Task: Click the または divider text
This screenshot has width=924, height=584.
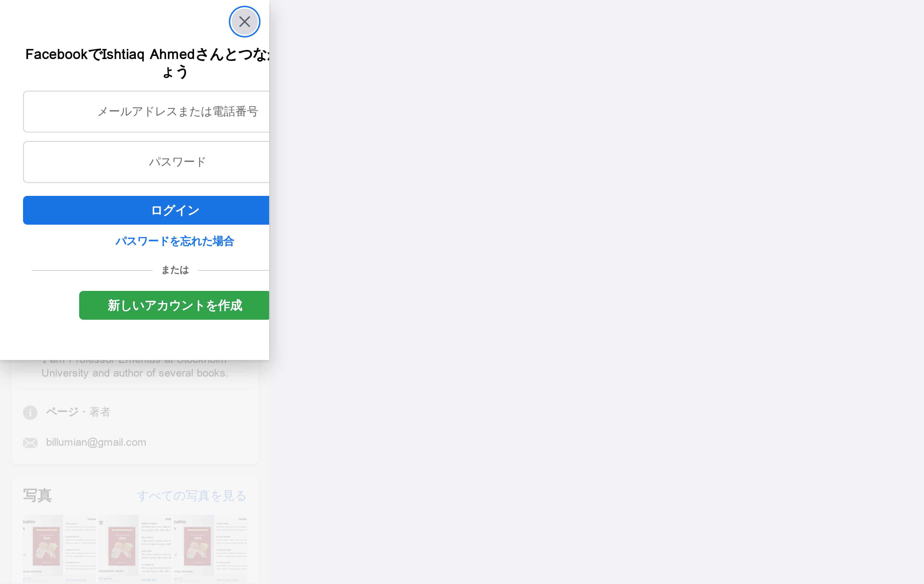Action: (175, 270)
